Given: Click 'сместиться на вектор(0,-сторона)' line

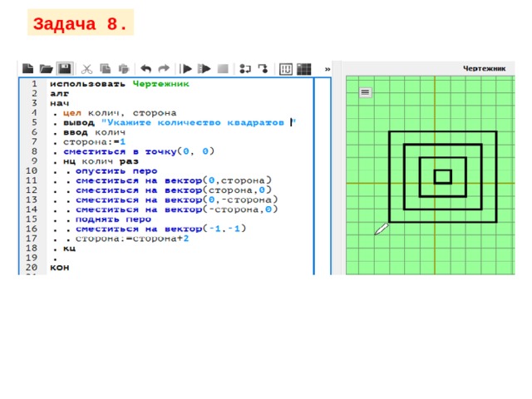Looking at the screenshot, I should point(177,199).
